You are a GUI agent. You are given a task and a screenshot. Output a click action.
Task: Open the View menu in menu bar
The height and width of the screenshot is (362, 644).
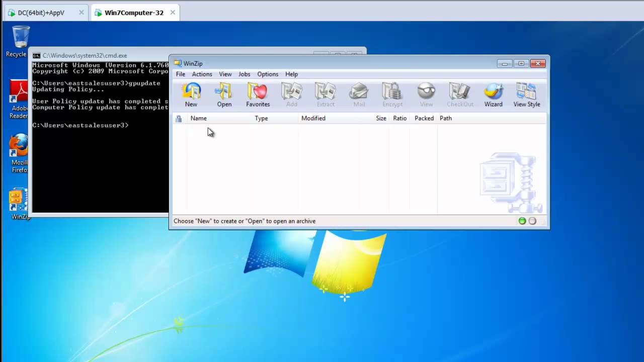[225, 74]
